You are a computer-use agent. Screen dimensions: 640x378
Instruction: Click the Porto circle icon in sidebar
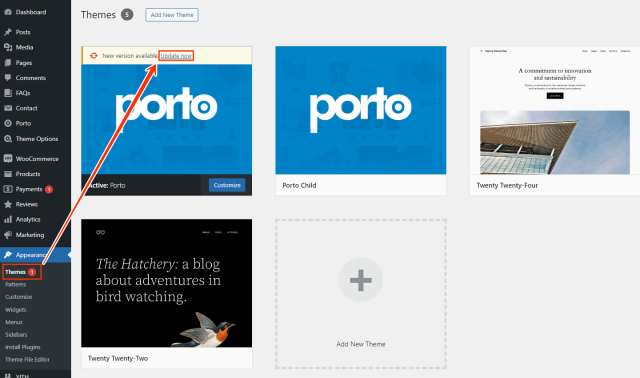tap(8, 123)
